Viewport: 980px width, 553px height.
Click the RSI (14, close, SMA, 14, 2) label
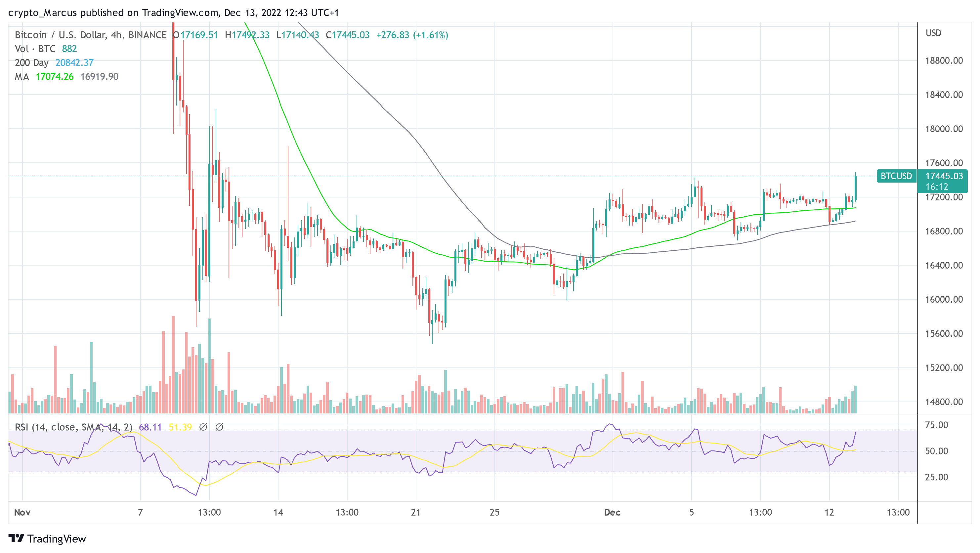tap(73, 427)
